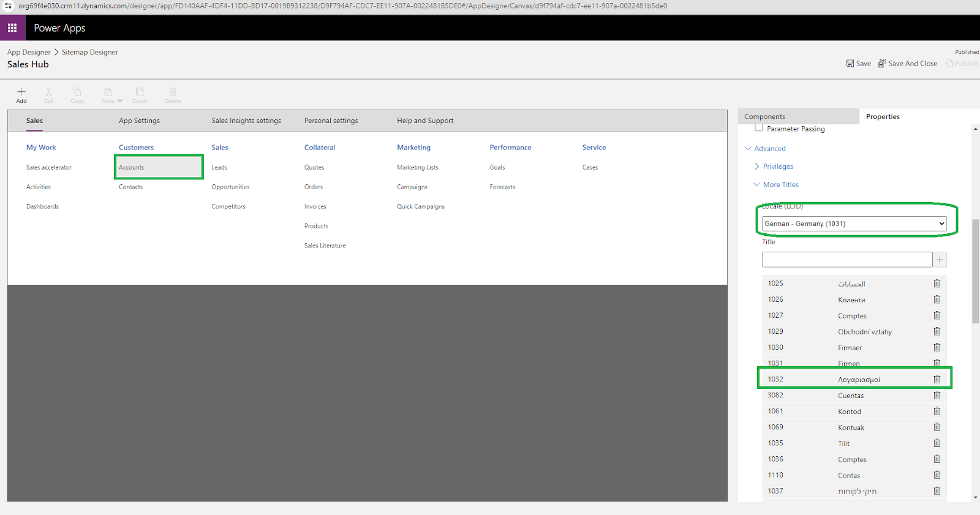Select the Help and Support tab

pyautogui.click(x=425, y=121)
